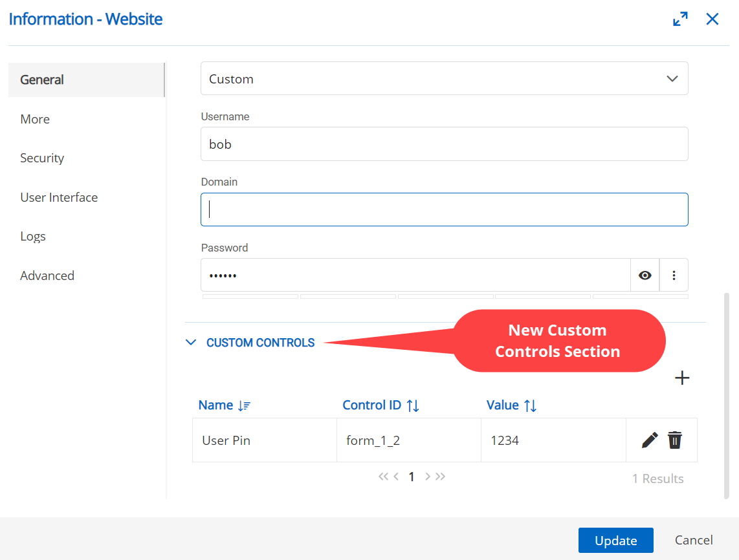Click into the Username field
739x560 pixels.
point(444,144)
